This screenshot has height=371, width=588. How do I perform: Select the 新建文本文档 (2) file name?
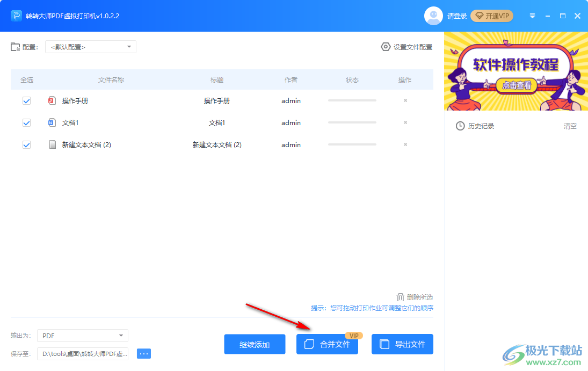(86, 145)
